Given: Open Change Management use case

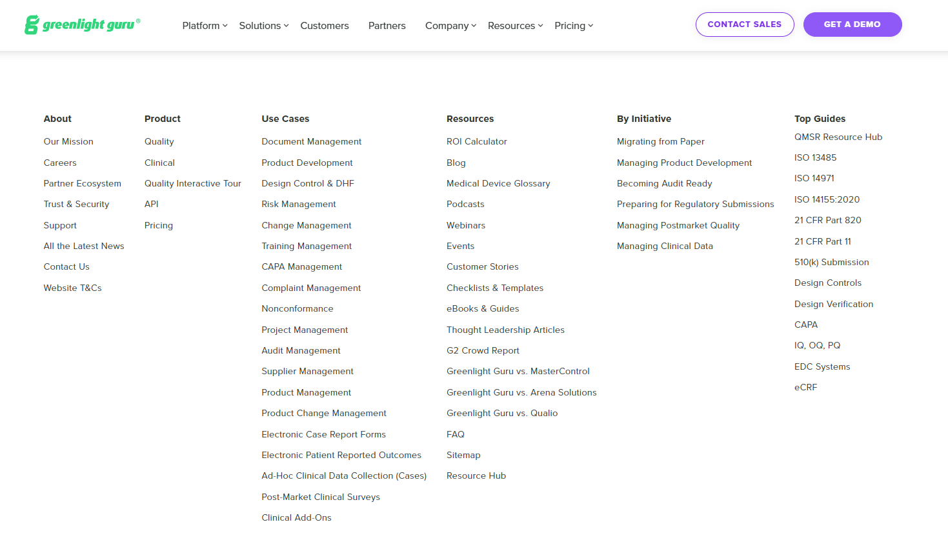Looking at the screenshot, I should [x=307, y=225].
